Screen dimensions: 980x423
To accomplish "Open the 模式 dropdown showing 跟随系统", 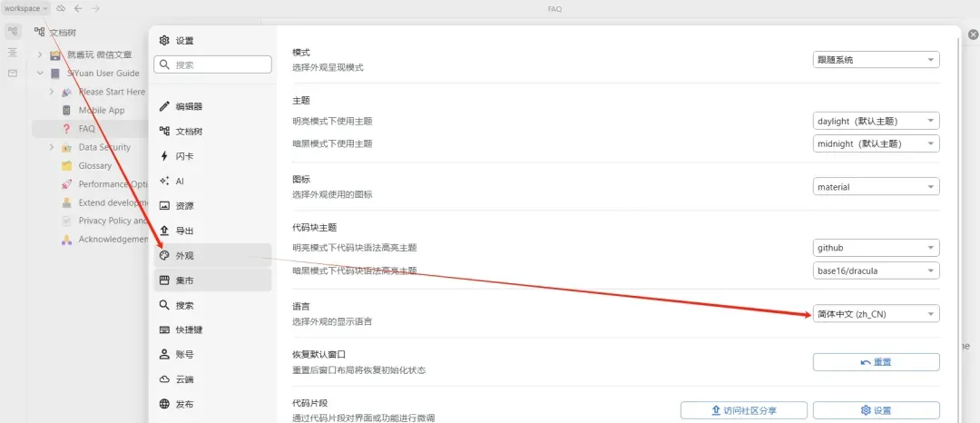I will click(877, 60).
